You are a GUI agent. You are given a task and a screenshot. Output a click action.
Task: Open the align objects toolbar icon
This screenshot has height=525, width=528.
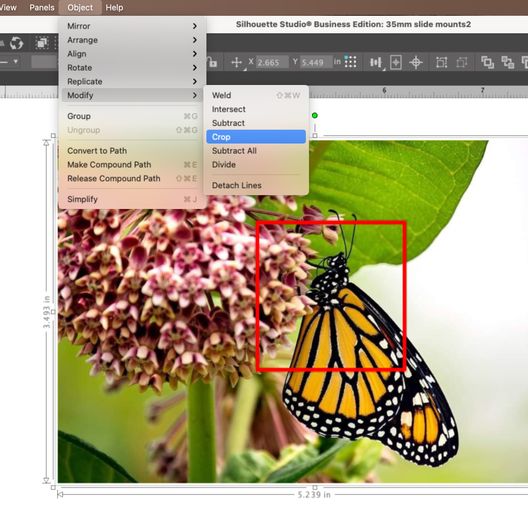coord(375,62)
